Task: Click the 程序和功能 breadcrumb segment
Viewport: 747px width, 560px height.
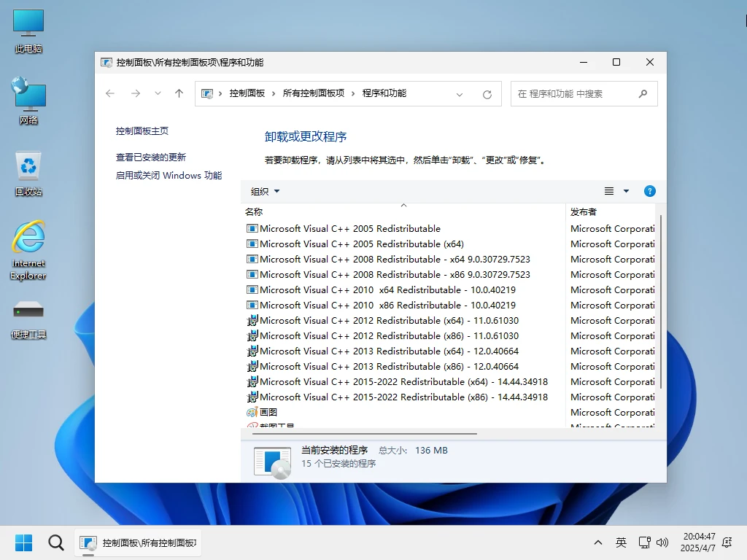Action: (384, 93)
